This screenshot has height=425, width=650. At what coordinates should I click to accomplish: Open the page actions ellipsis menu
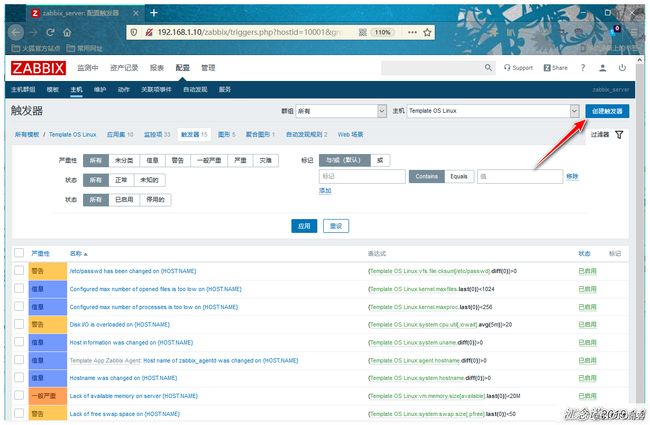pyautogui.click(x=412, y=32)
